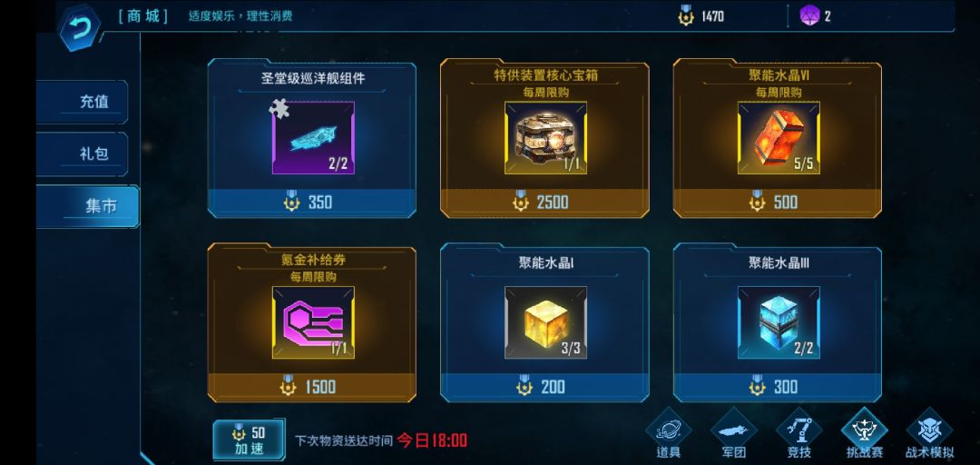Select the yellow 聚能水晶I cube thumbnail
The image size is (980, 465).
pos(545,322)
